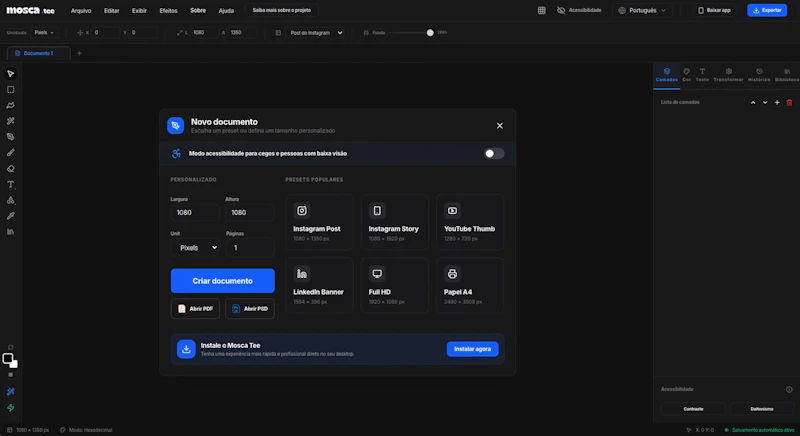Screen dimensions: 800x436
Task: Click the Criar documento button
Action: click(x=222, y=281)
